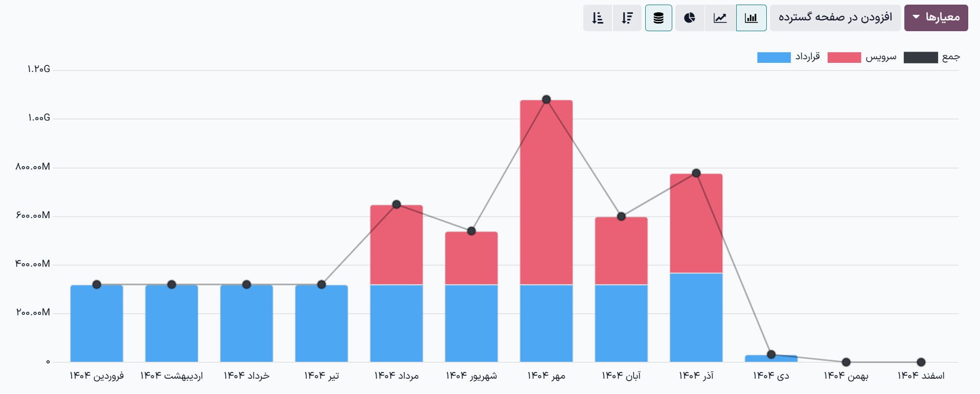Click the ۴۰۰.۰۰M y-axis value
Screen dimensions: 980x394
(x=33, y=264)
